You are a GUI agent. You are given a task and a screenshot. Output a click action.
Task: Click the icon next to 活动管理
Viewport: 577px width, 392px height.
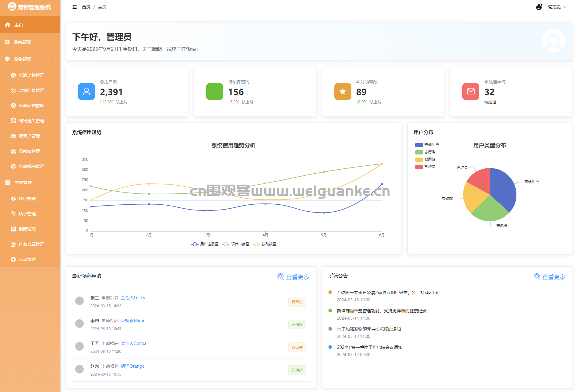click(13, 259)
